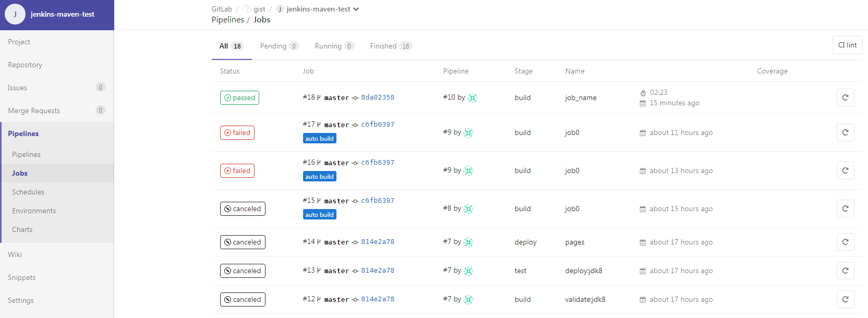Retry job #18 with the refresh icon
The height and width of the screenshot is (318, 868).
[x=845, y=97]
